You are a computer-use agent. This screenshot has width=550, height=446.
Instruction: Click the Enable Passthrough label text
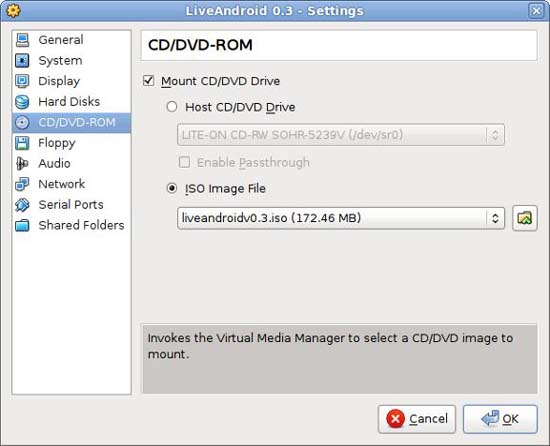point(253,163)
